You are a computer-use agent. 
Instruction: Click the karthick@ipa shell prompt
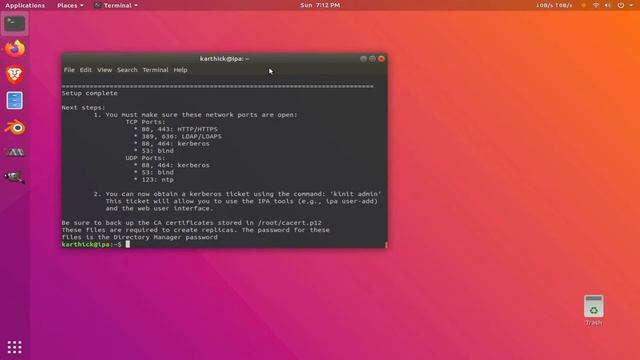click(x=91, y=244)
